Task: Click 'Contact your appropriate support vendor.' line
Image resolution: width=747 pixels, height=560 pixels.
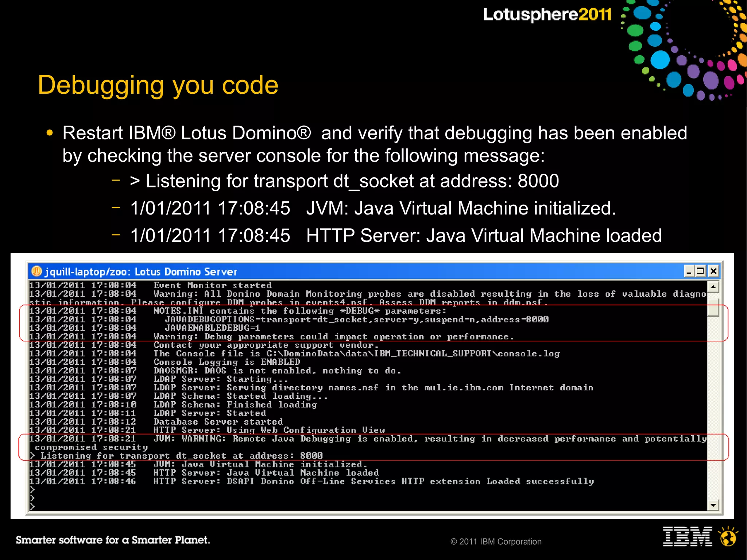Action: click(x=204, y=345)
